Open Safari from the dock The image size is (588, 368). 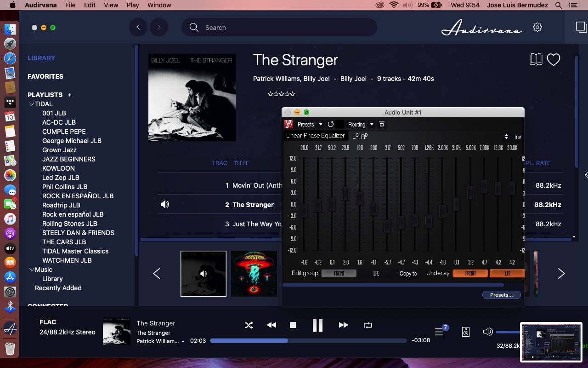pyautogui.click(x=10, y=58)
